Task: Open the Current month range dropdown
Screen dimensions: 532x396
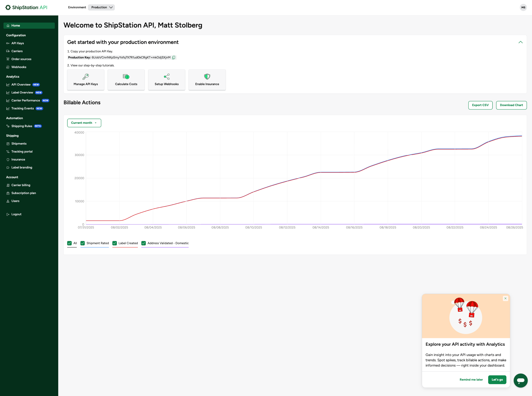Action: 84,123
